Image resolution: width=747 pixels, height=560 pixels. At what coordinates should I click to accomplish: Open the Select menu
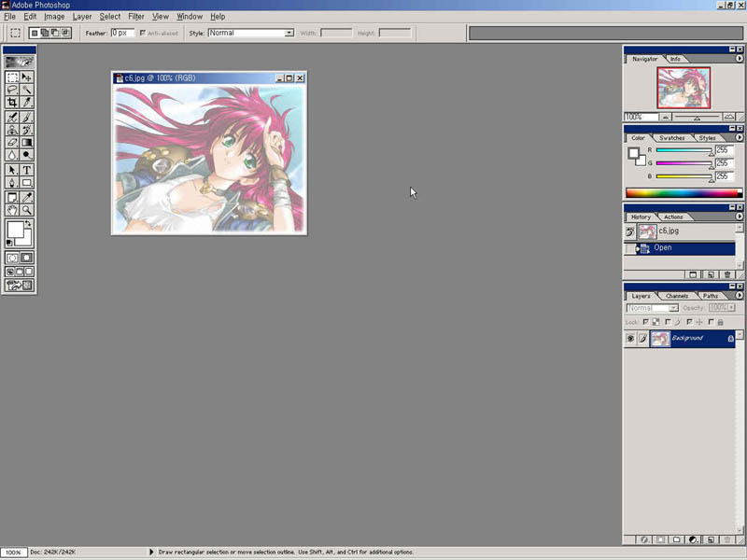(x=109, y=16)
